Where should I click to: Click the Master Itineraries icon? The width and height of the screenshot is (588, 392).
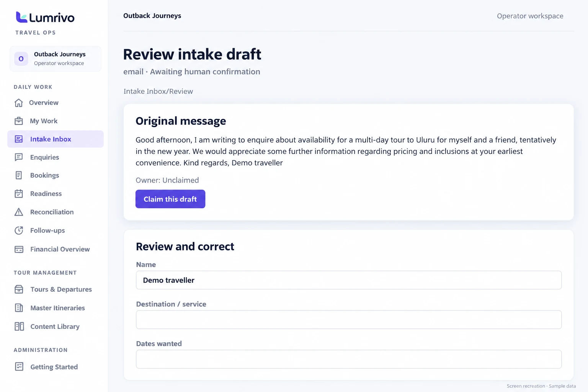pyautogui.click(x=19, y=308)
